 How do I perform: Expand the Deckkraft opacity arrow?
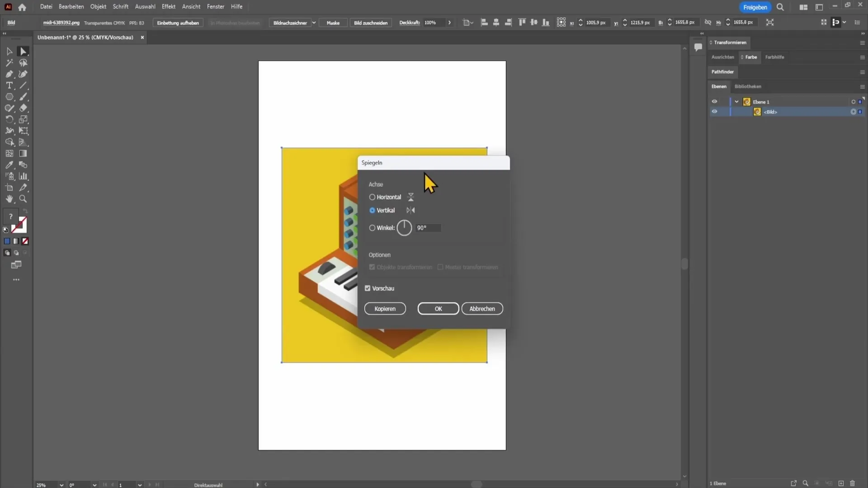449,23
